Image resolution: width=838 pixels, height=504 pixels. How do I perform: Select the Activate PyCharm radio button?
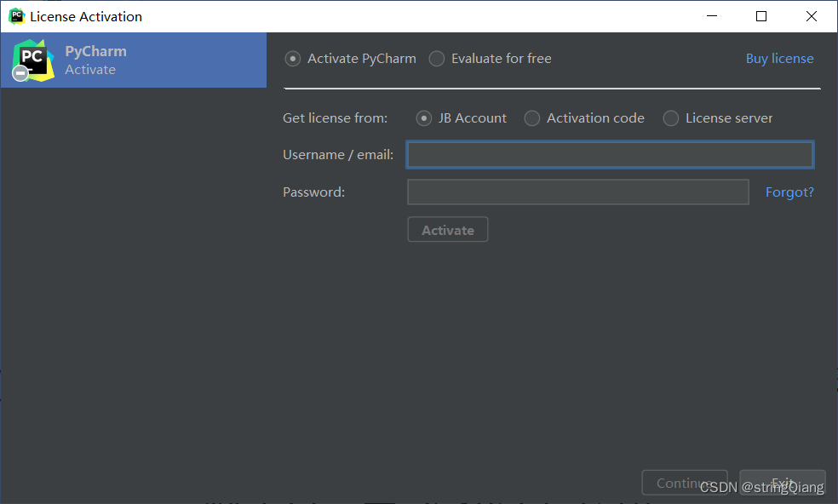[292, 59]
